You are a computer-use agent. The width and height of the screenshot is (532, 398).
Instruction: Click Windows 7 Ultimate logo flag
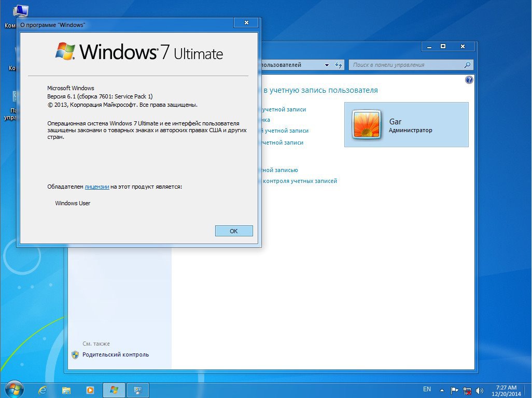[65, 51]
